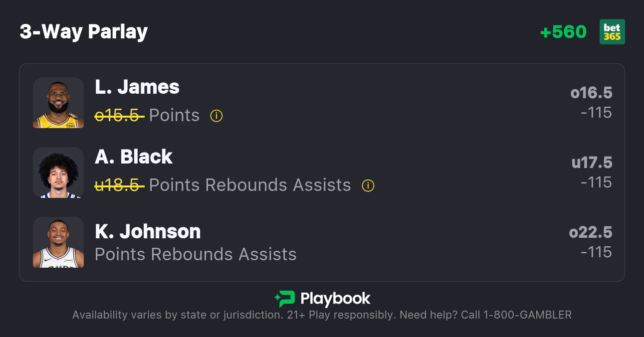
Task: Click info icon beside A. Black Points Rebounds Assists
Action: 368,185
